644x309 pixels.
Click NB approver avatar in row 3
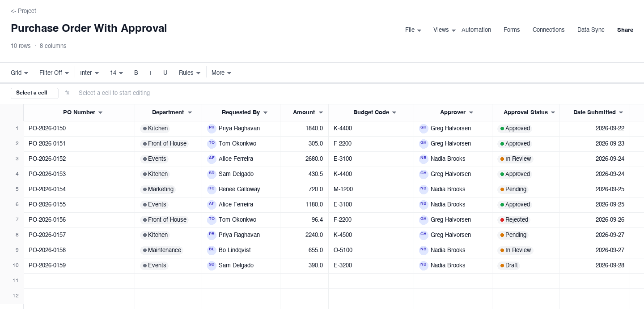coord(424,159)
